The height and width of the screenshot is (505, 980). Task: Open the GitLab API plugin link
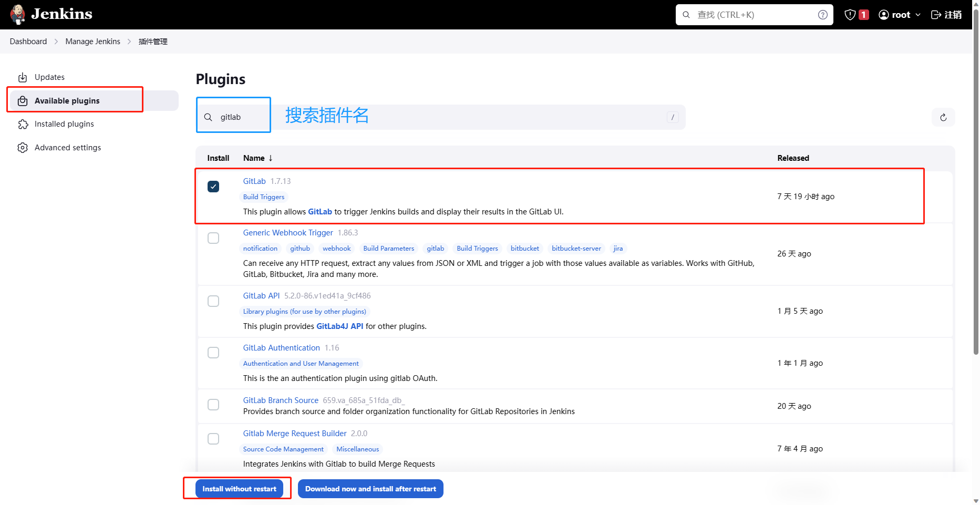(262, 296)
